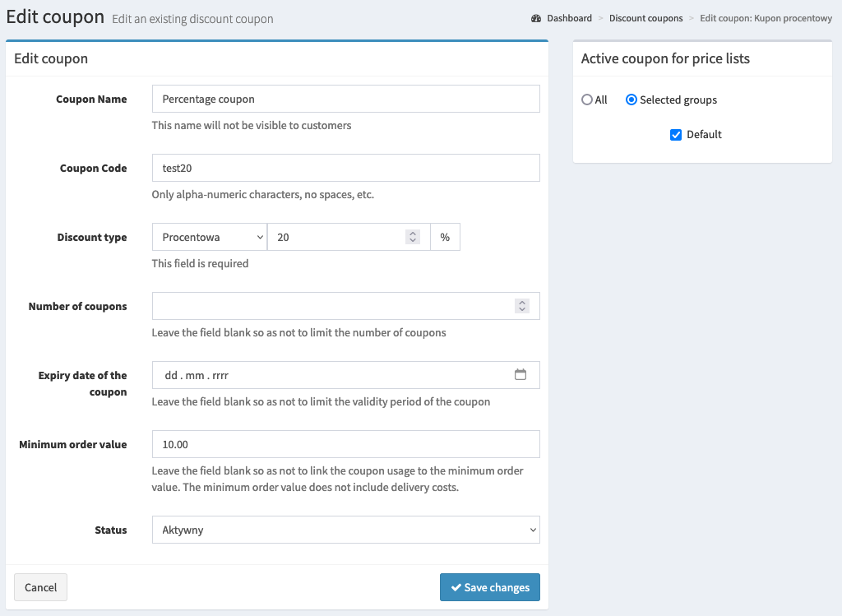Click the Cancel button

pyautogui.click(x=40, y=587)
